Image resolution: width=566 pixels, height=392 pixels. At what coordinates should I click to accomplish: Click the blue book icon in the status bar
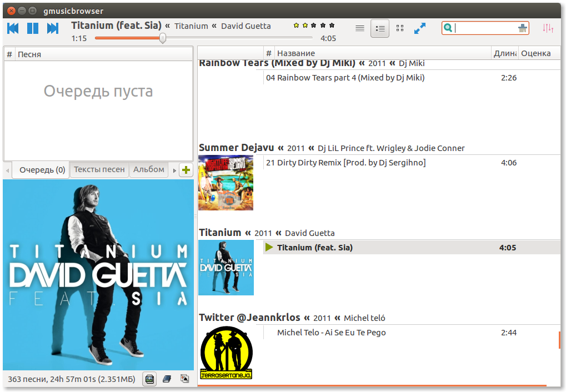[167, 379]
